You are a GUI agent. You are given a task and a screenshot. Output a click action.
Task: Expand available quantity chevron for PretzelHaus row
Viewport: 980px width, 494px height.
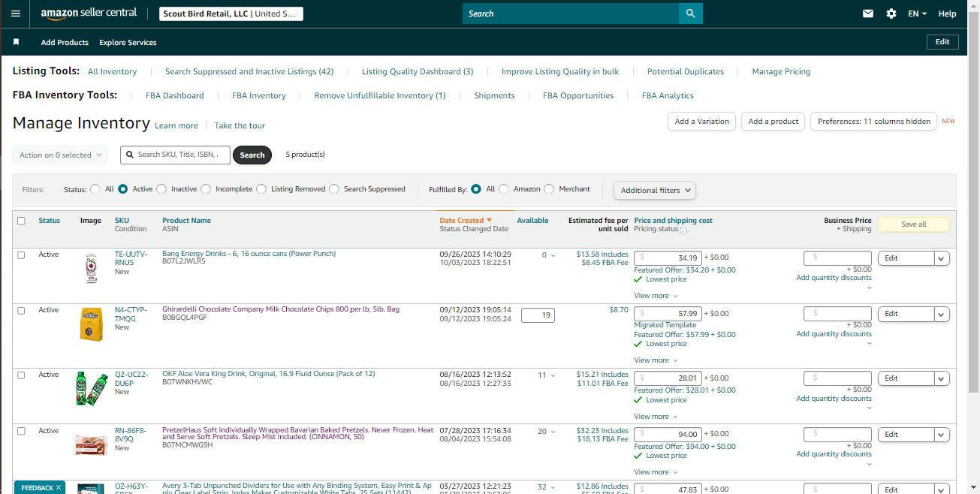[x=553, y=432]
